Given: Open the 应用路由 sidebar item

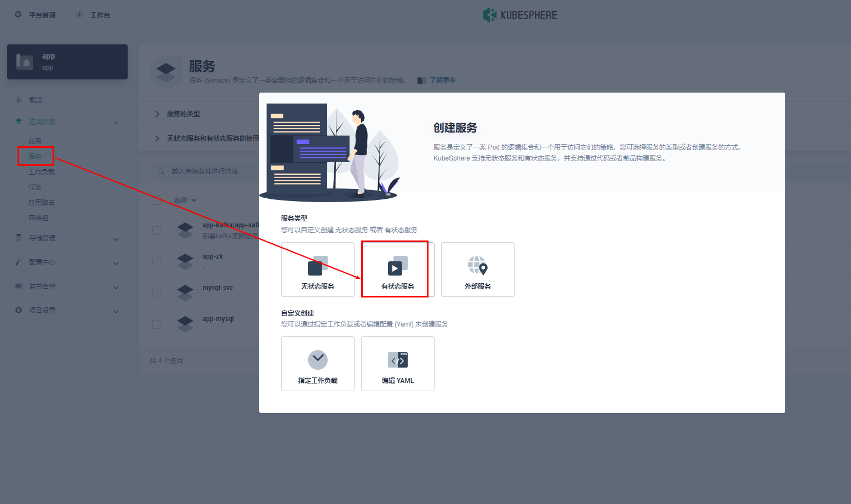Looking at the screenshot, I should (42, 203).
